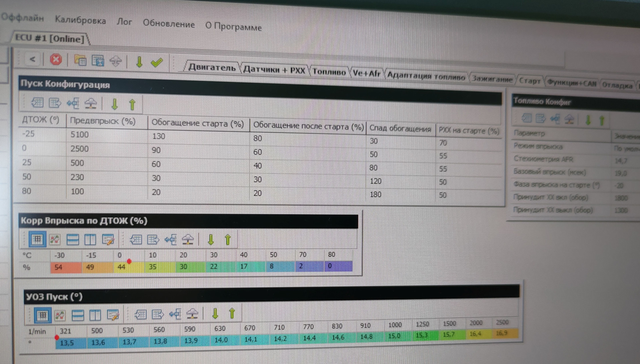Viewport: 640px width, 364px height.
Task: Click the red disconnect X icon
Action: [56, 60]
